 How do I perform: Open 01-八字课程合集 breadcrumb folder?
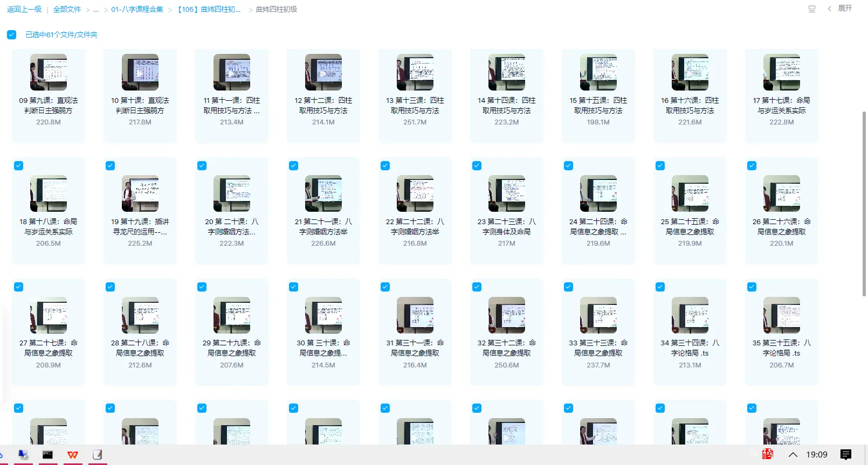tap(137, 9)
